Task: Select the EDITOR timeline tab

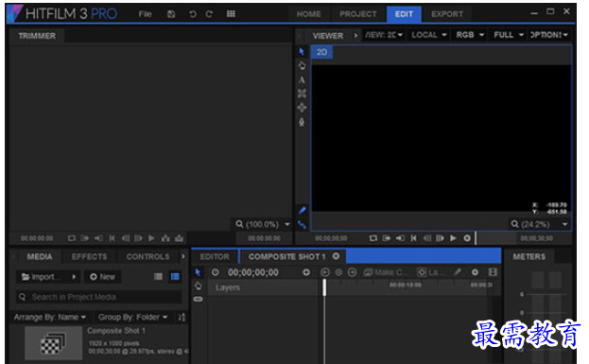Action: point(215,257)
